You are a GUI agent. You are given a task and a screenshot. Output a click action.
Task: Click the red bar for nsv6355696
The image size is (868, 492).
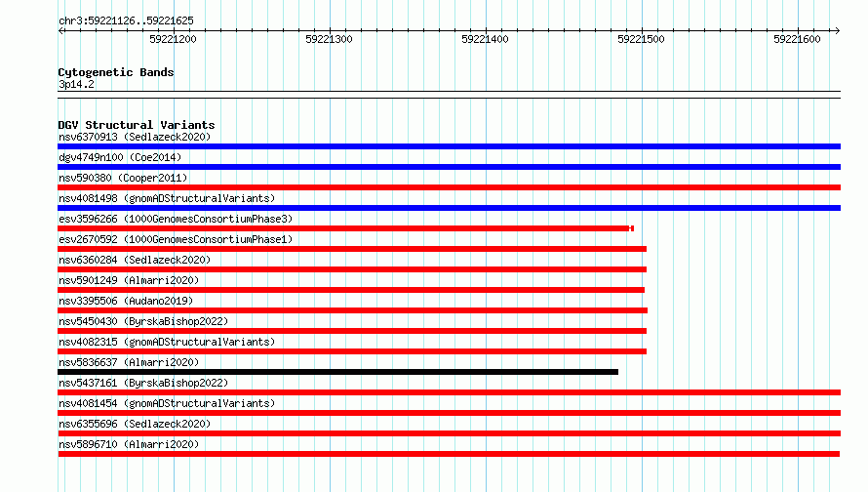coord(449,433)
